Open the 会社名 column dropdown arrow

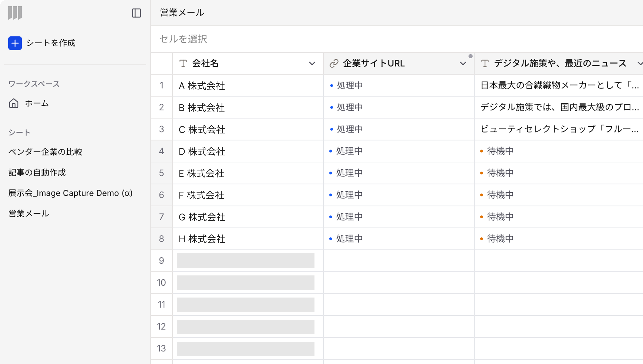pyautogui.click(x=312, y=63)
